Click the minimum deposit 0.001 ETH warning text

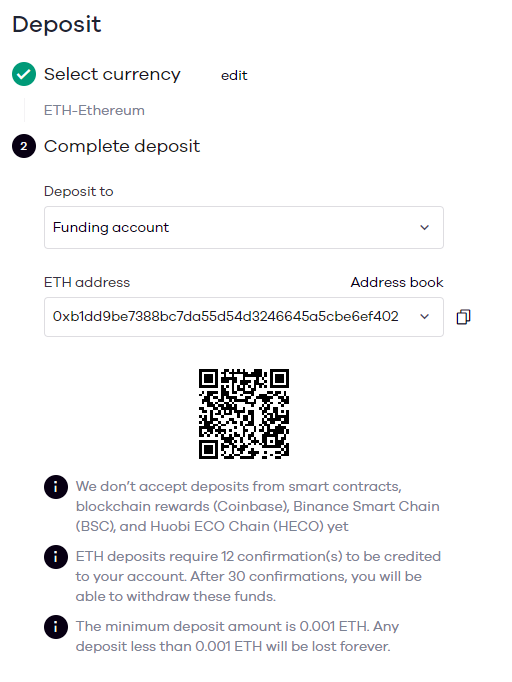237,636
